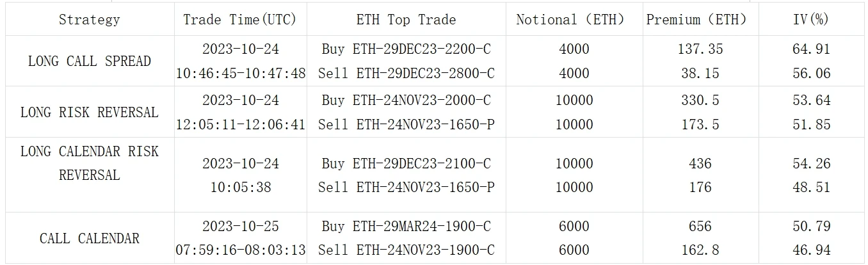Select the Trade Time(UTC) column header

tap(240, 20)
